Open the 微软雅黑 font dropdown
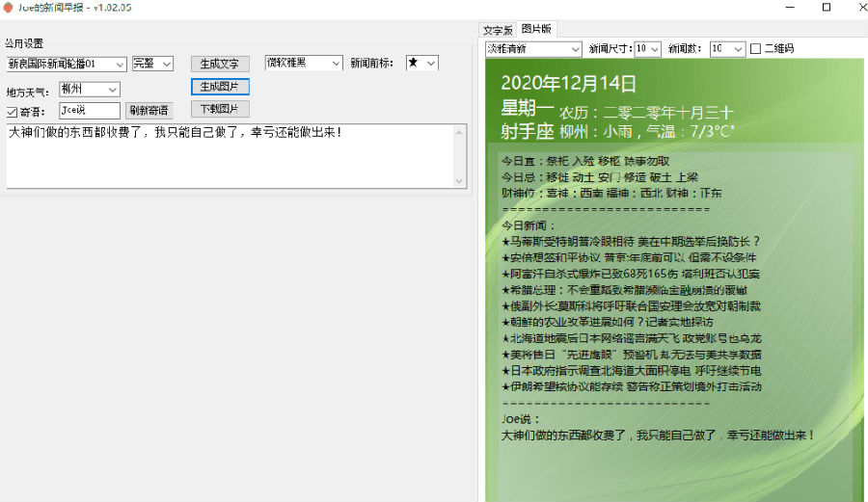The width and height of the screenshot is (868, 502). (303, 63)
